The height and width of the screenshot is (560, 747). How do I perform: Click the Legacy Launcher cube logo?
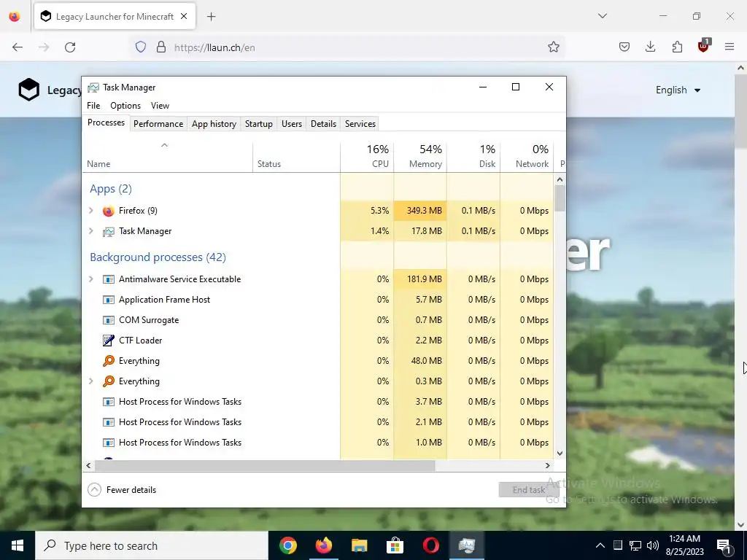(x=29, y=90)
